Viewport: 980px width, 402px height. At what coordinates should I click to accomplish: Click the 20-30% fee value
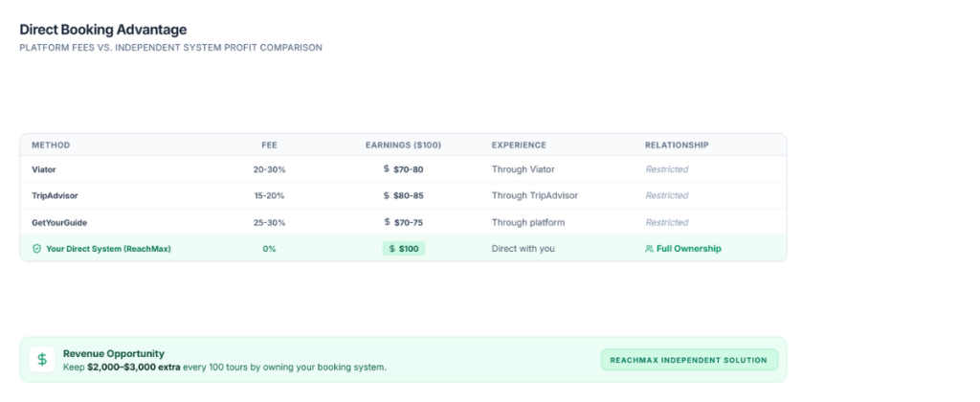(269, 169)
